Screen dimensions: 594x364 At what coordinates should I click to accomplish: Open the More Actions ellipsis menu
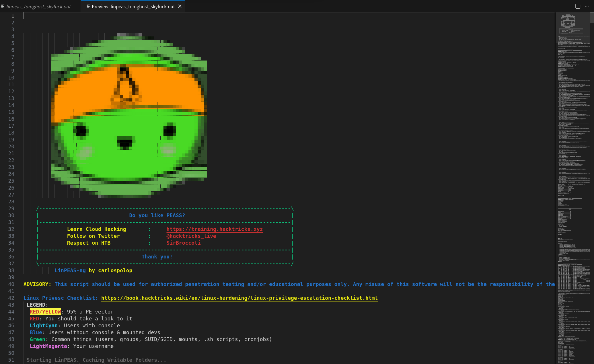point(587,6)
